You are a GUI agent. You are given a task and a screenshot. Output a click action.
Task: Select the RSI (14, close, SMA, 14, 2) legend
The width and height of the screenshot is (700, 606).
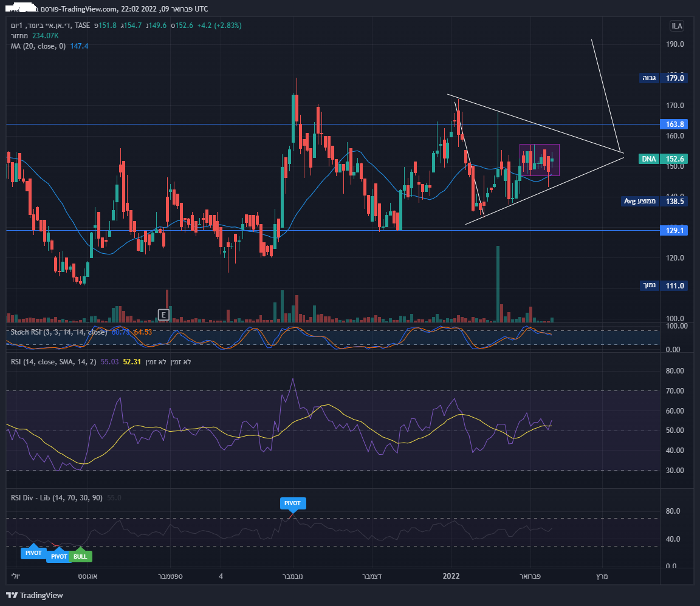[53, 362]
